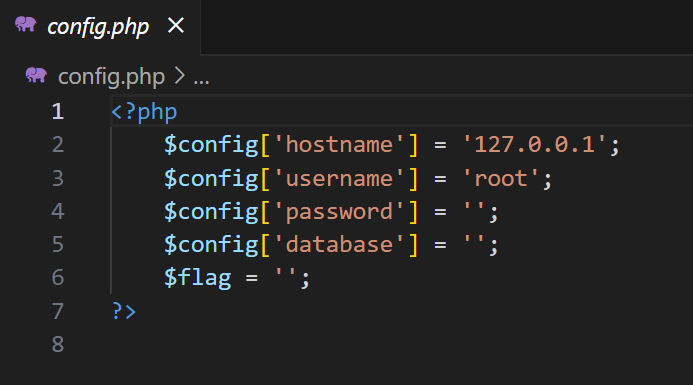Expand the breadcrumb chevron after config.php
The width and height of the screenshot is (693, 385).
coord(179,76)
